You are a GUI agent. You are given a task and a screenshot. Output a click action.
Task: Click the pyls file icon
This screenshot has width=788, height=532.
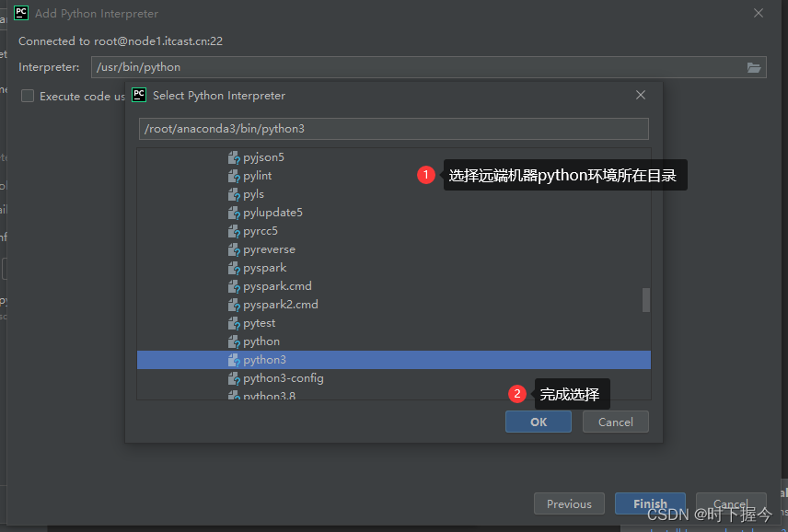coord(234,195)
